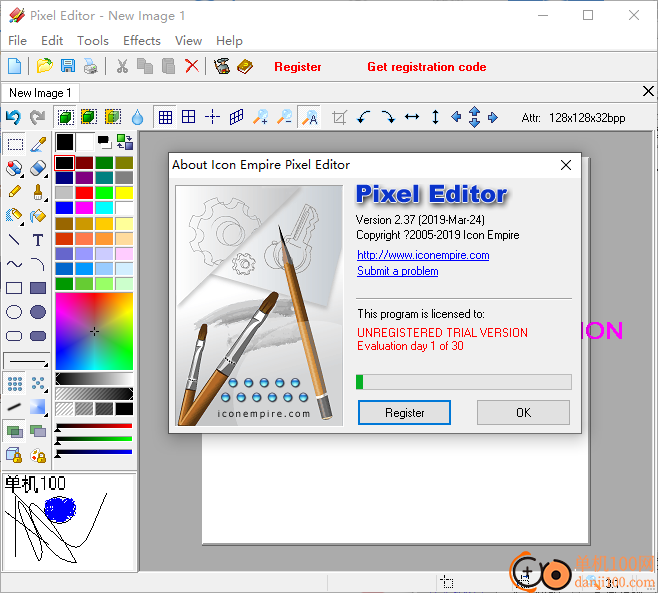This screenshot has height=593, width=658.
Task: Click the red Register toolbar link
Action: coord(298,67)
